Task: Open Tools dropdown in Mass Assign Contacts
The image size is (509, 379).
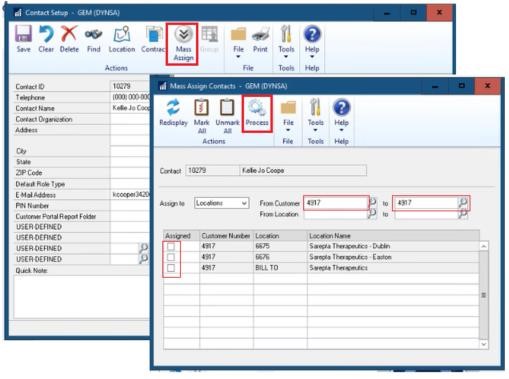Action: pos(315,116)
